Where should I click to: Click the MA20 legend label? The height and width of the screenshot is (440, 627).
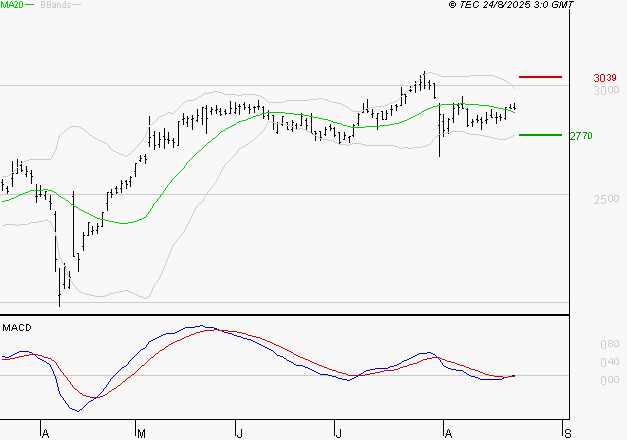[x=11, y=5]
